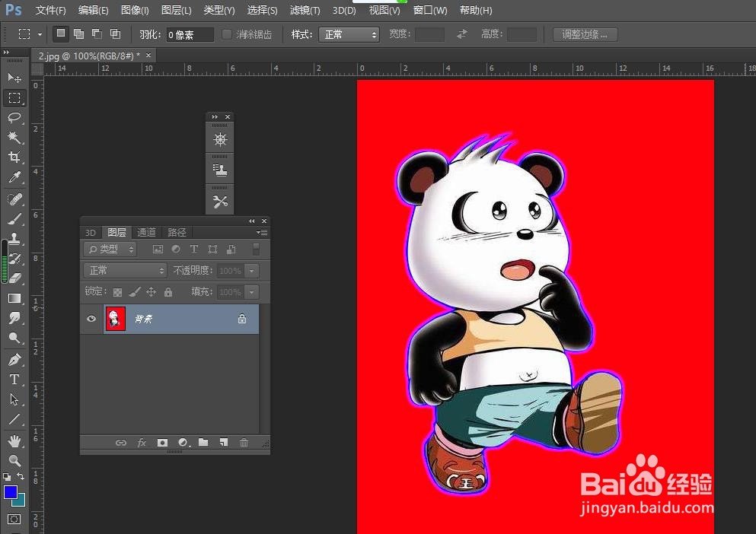Viewport: 756px width, 534px height.
Task: Select the Crop tool
Action: pos(14,157)
